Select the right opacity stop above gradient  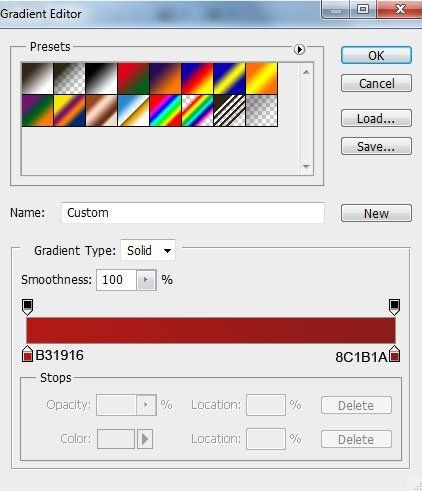(x=394, y=307)
